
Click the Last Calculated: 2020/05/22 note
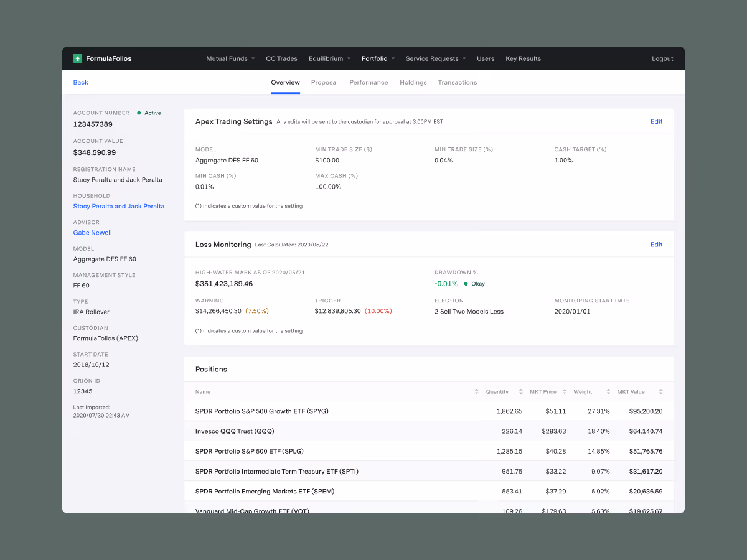291,245
